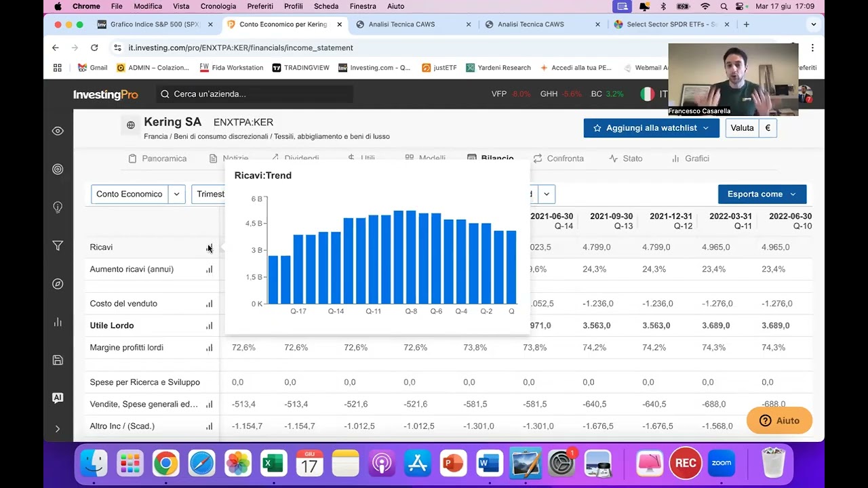Open the Esporta come dropdown
Viewport: 868px width, 488px height.
coord(762,194)
